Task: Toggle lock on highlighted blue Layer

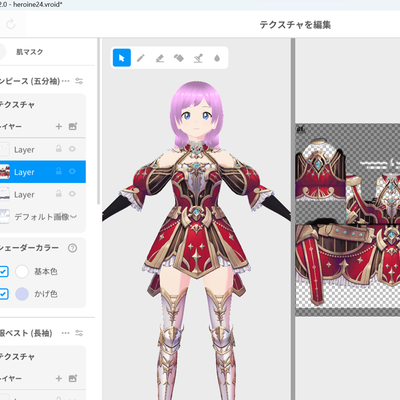Action: pos(59,171)
